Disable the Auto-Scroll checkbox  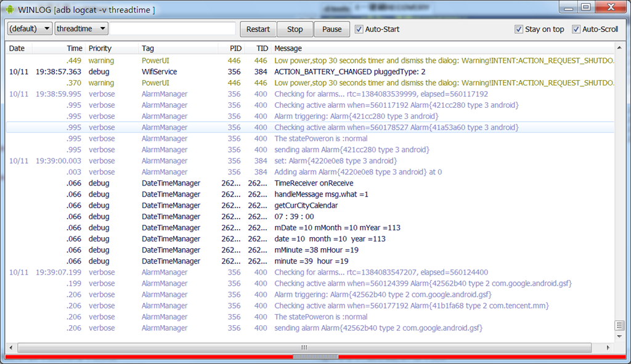576,29
